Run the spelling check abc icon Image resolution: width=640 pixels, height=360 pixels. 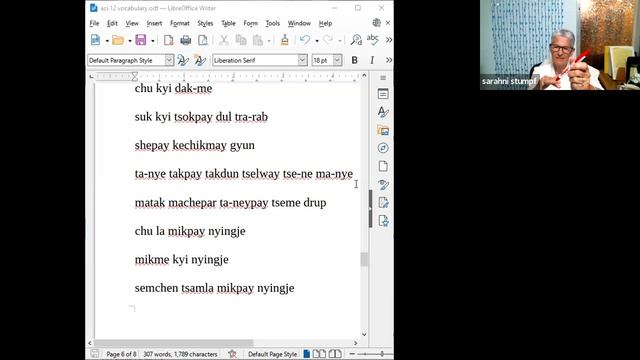pos(373,40)
